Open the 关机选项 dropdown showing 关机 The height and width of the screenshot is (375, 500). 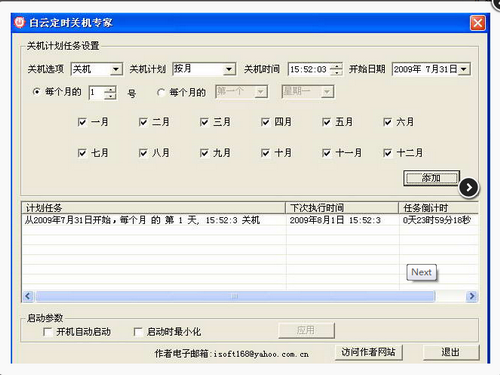pyautogui.click(x=116, y=69)
